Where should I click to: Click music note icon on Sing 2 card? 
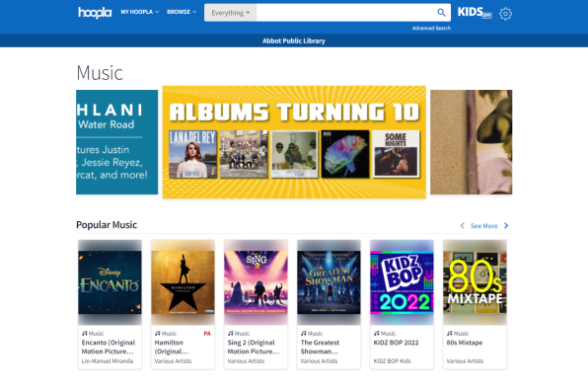[x=230, y=334]
